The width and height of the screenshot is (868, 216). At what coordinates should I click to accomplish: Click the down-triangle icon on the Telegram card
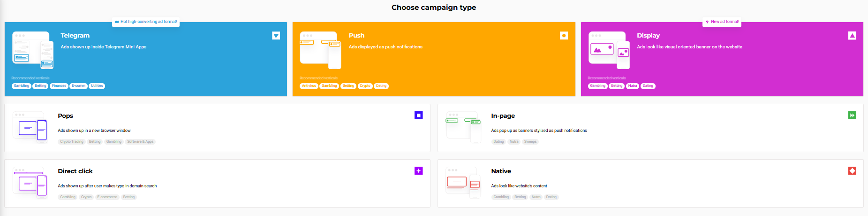[276, 36]
